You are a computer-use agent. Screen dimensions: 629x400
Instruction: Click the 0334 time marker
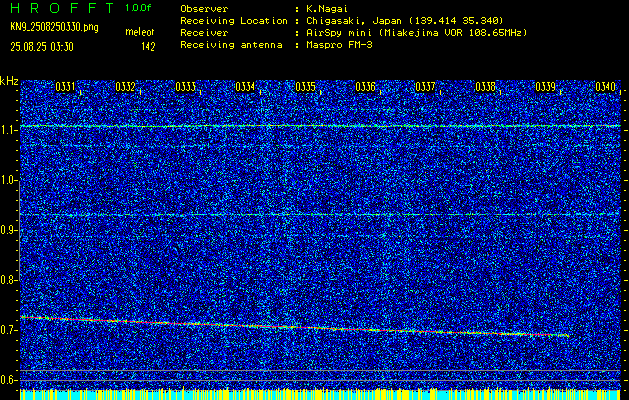pos(245,87)
